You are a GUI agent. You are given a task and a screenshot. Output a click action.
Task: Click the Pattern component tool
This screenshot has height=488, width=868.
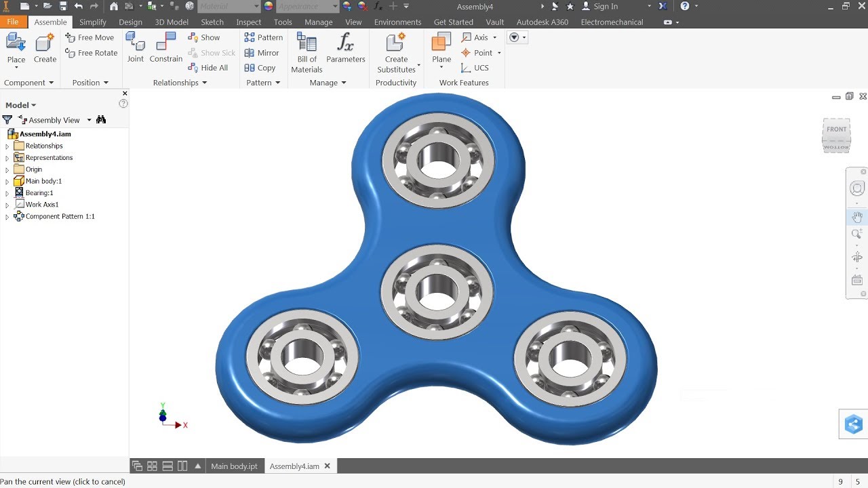click(264, 37)
